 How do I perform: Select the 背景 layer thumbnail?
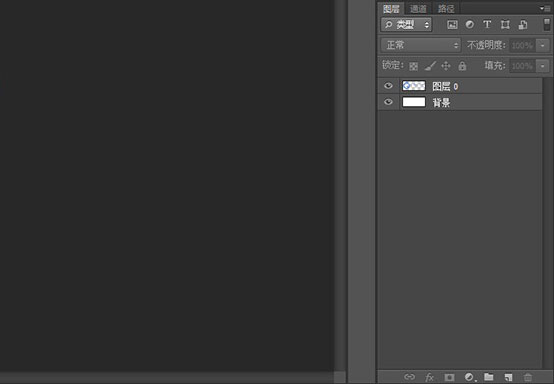pyautogui.click(x=414, y=102)
